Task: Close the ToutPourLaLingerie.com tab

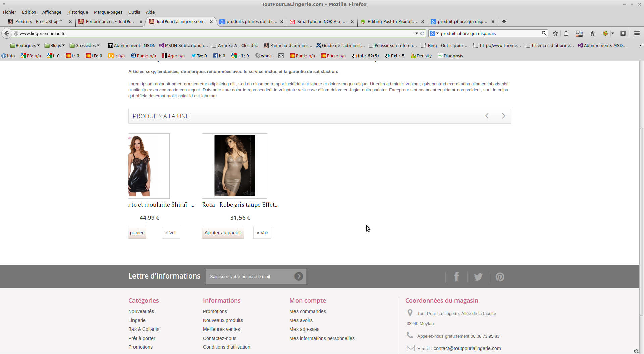Action: coord(211,22)
